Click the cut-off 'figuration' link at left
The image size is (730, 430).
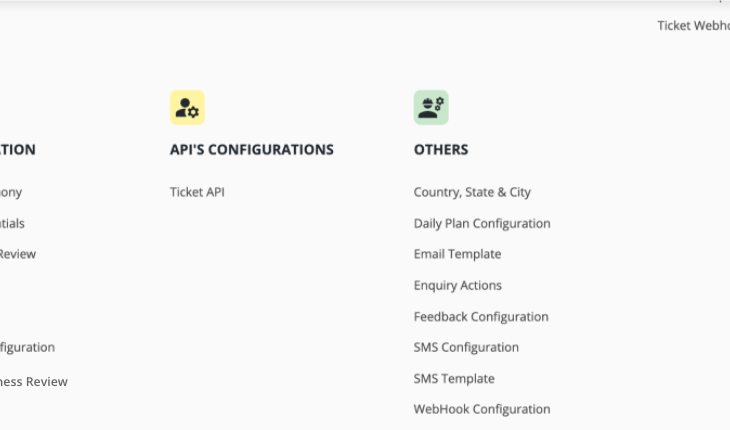point(27,347)
